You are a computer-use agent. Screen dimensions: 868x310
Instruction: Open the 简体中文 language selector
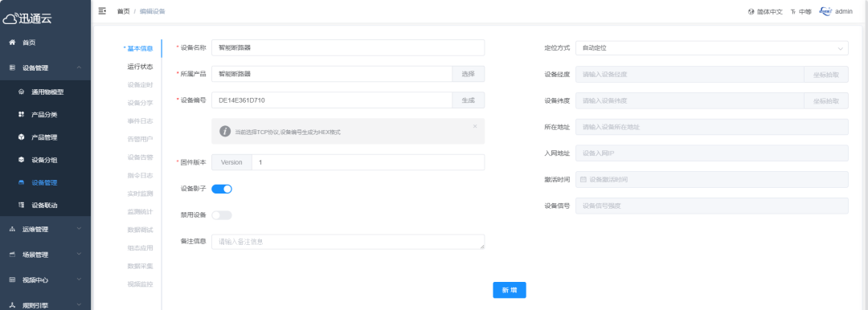pyautogui.click(x=769, y=11)
